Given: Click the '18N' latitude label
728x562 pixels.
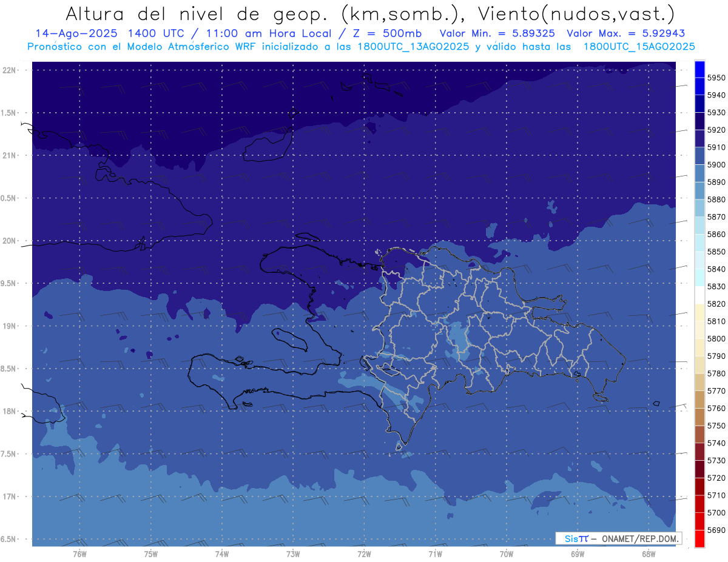Looking at the screenshot, I should (9, 412).
